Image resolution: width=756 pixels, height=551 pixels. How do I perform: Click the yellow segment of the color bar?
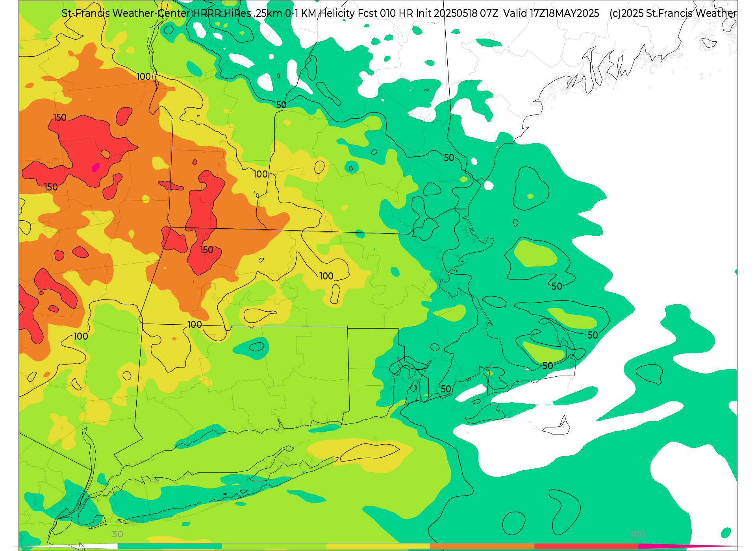pos(378,546)
